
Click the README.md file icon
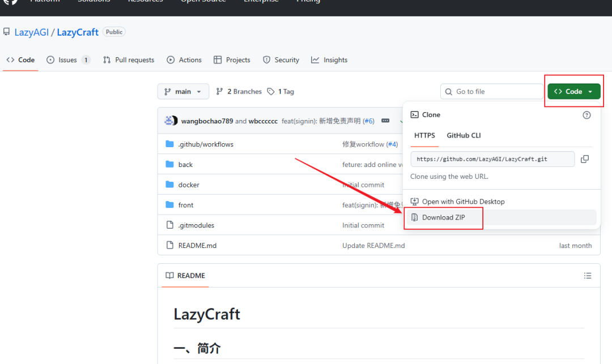coord(170,245)
